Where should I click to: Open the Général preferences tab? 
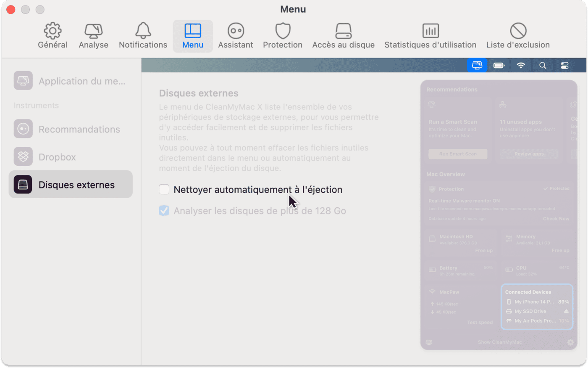click(52, 36)
